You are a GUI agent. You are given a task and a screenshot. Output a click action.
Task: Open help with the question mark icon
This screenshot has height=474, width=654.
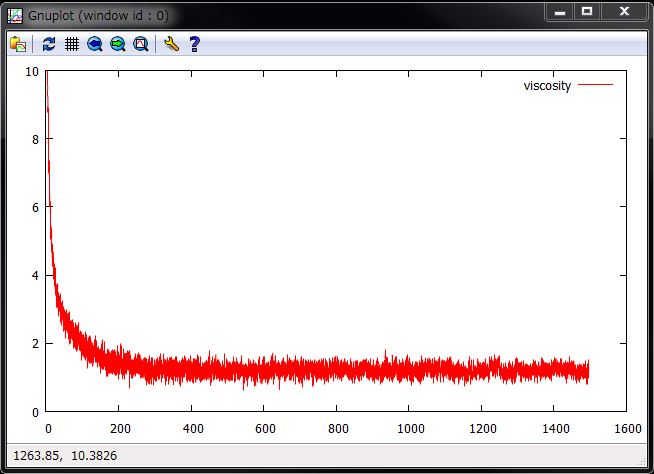click(x=194, y=44)
